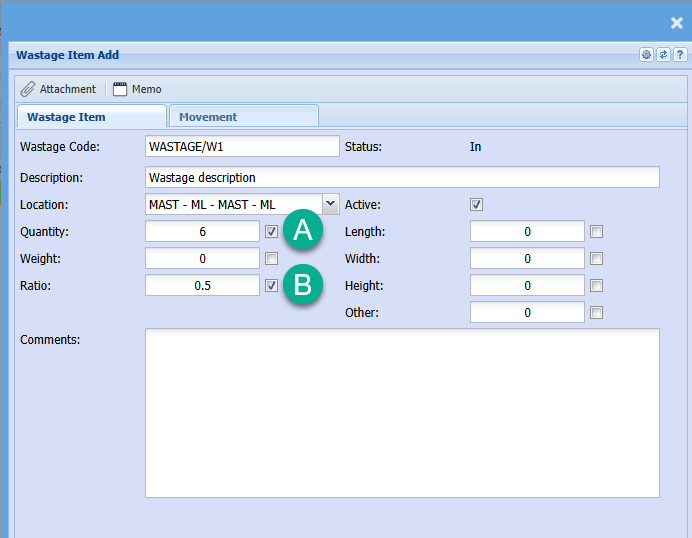Image resolution: width=692 pixels, height=538 pixels.
Task: Click the gear settings icon in header
Action: pyautogui.click(x=646, y=55)
